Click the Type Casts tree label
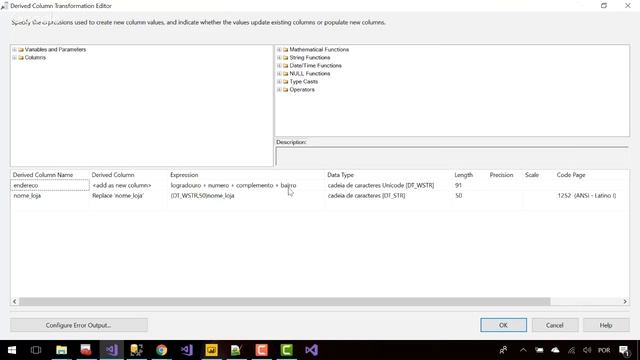This screenshot has width=640, height=360. [x=304, y=82]
